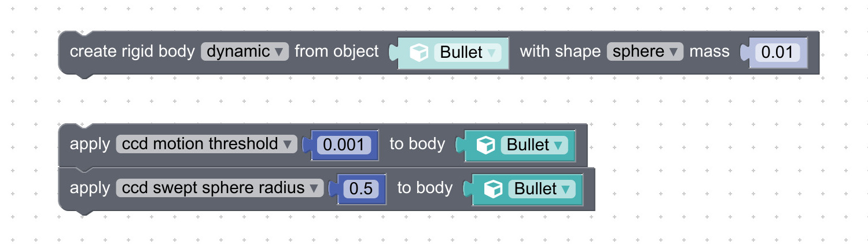Click 'to body' label in swept sphere radius block
This screenshot has height=244, width=868.
point(425,188)
